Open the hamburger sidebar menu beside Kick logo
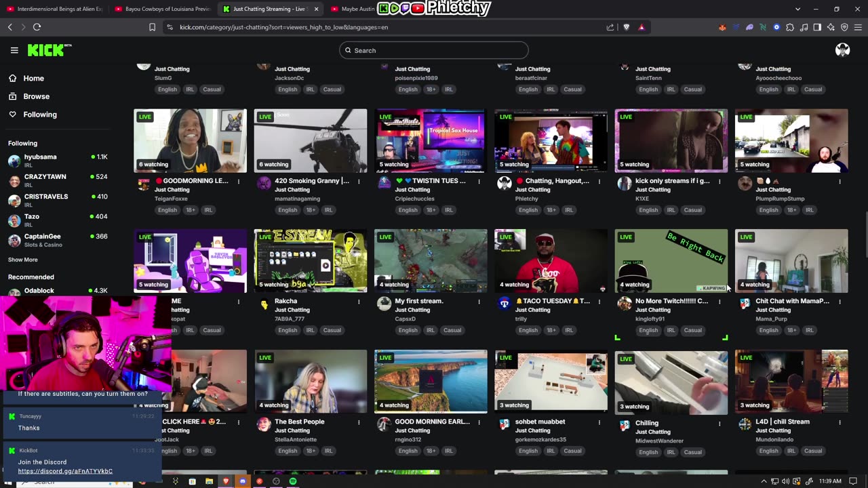868x488 pixels. coord(14,50)
